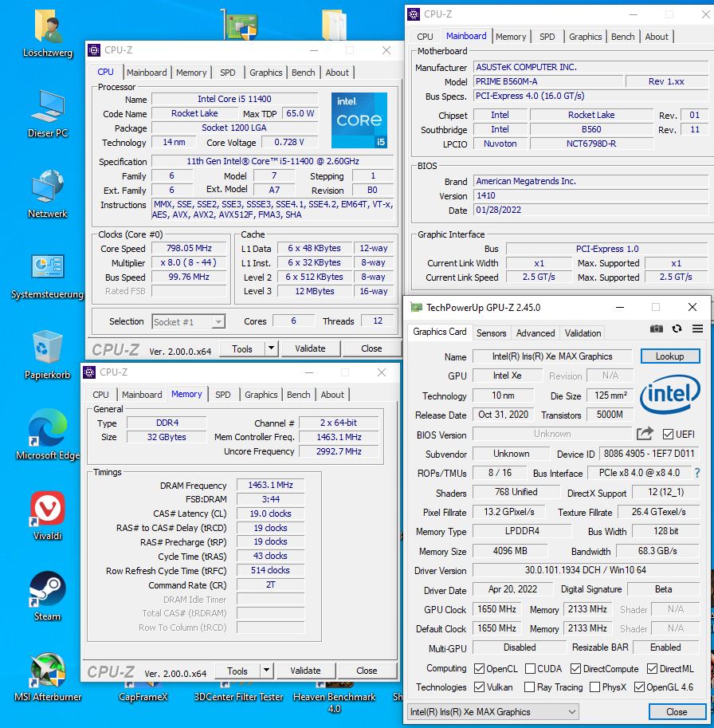Open the Socket #1 selection dropdown

189,321
